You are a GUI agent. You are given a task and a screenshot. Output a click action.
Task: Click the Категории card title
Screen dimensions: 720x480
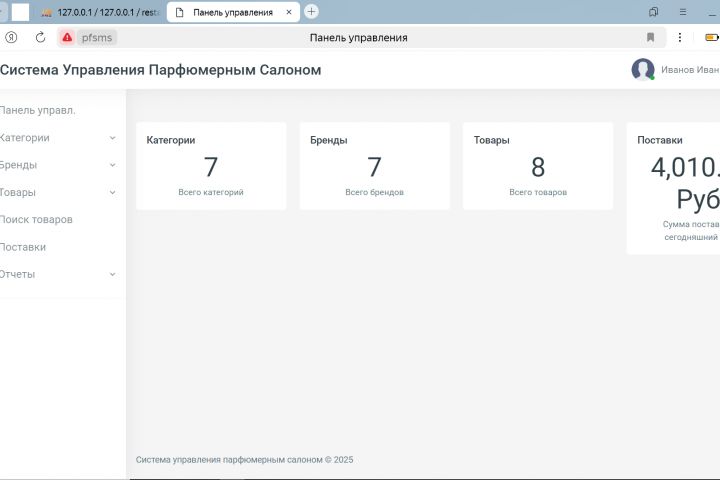(171, 140)
